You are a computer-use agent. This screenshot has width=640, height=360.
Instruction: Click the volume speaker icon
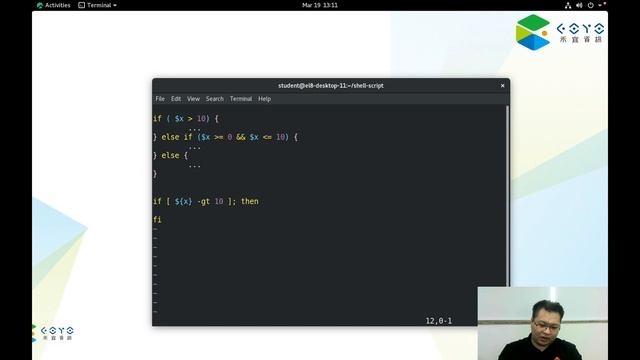[x=579, y=5]
